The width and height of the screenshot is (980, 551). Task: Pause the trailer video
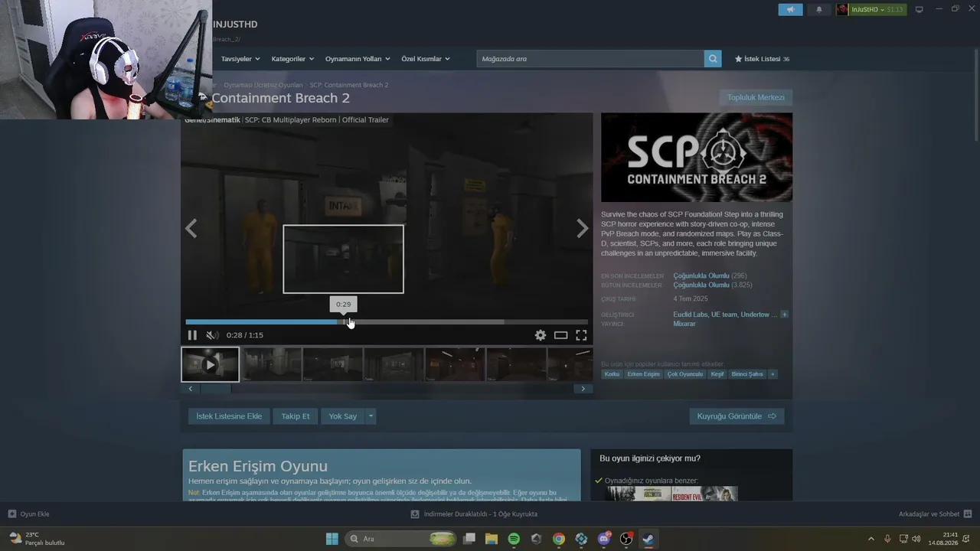click(x=192, y=335)
